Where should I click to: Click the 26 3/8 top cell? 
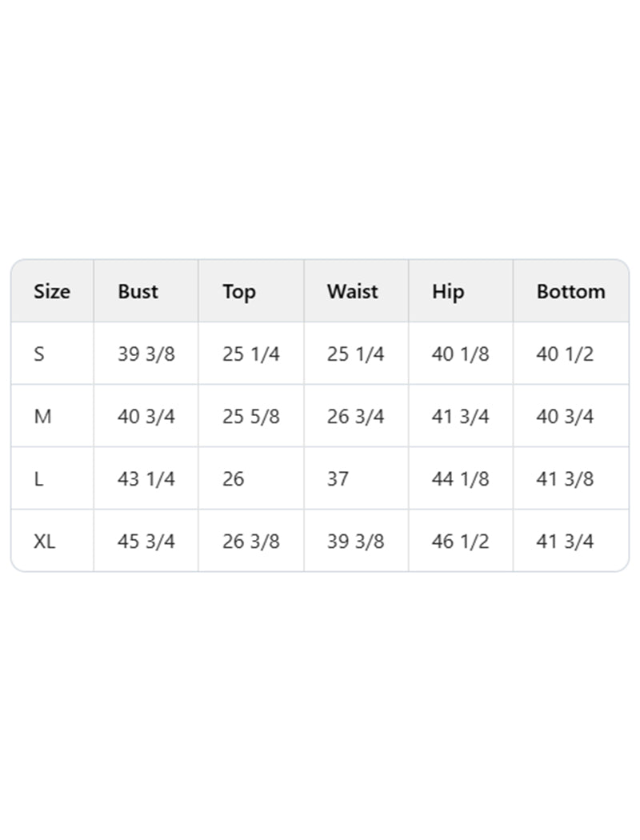pos(251,541)
